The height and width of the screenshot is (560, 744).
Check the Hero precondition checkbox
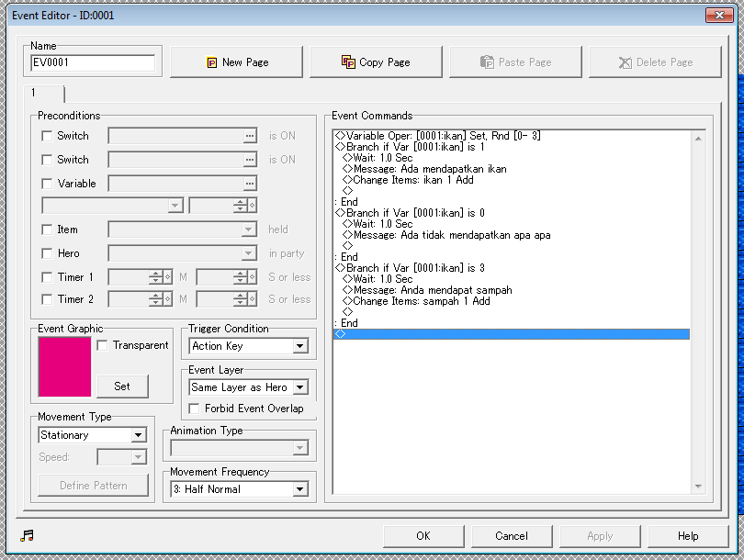pos(47,253)
